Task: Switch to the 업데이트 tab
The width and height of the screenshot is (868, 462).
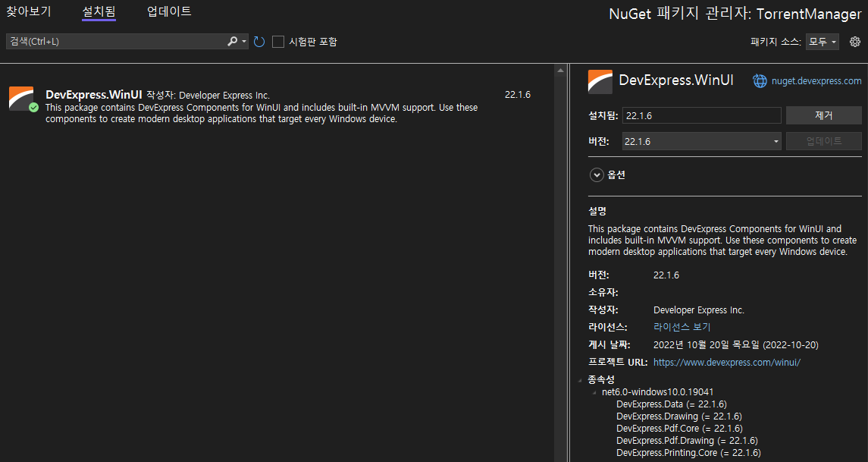Action: (168, 11)
